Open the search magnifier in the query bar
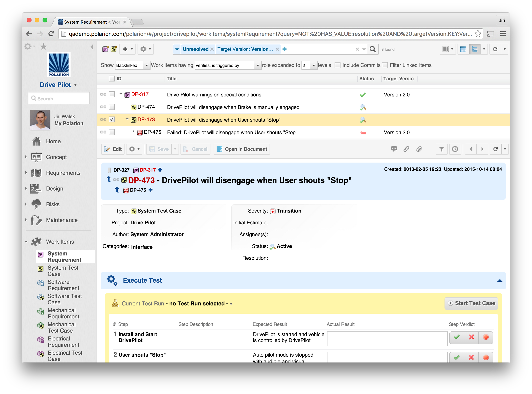This screenshot has width=532, height=394. [x=373, y=49]
